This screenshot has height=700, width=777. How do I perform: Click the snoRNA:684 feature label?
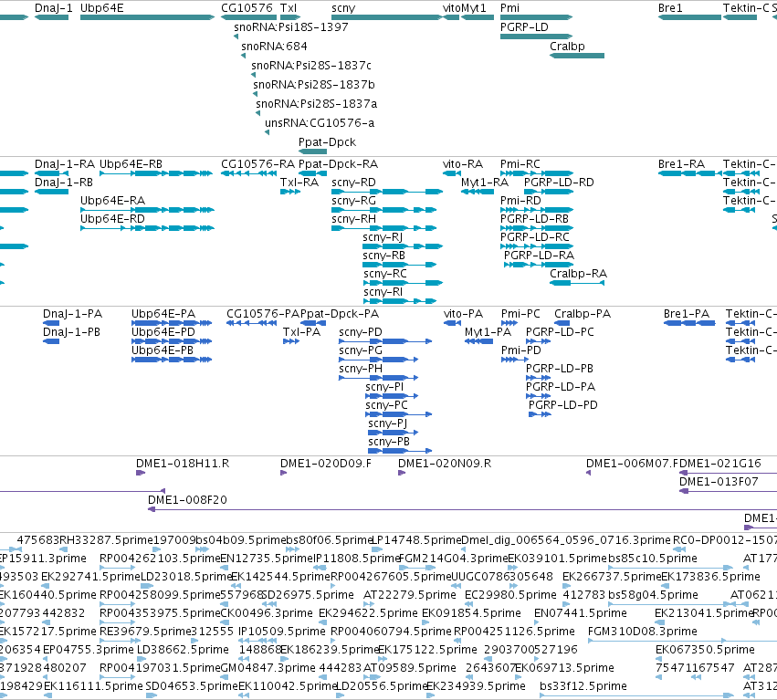point(274,46)
